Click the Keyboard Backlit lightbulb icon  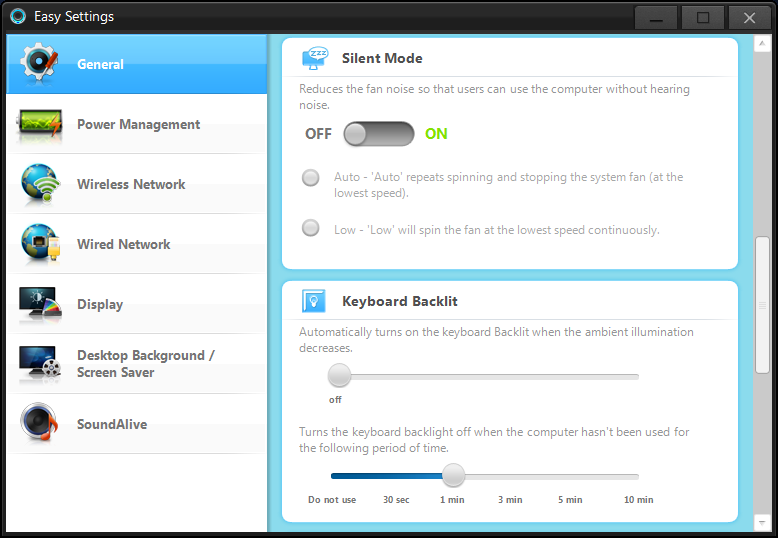315,301
